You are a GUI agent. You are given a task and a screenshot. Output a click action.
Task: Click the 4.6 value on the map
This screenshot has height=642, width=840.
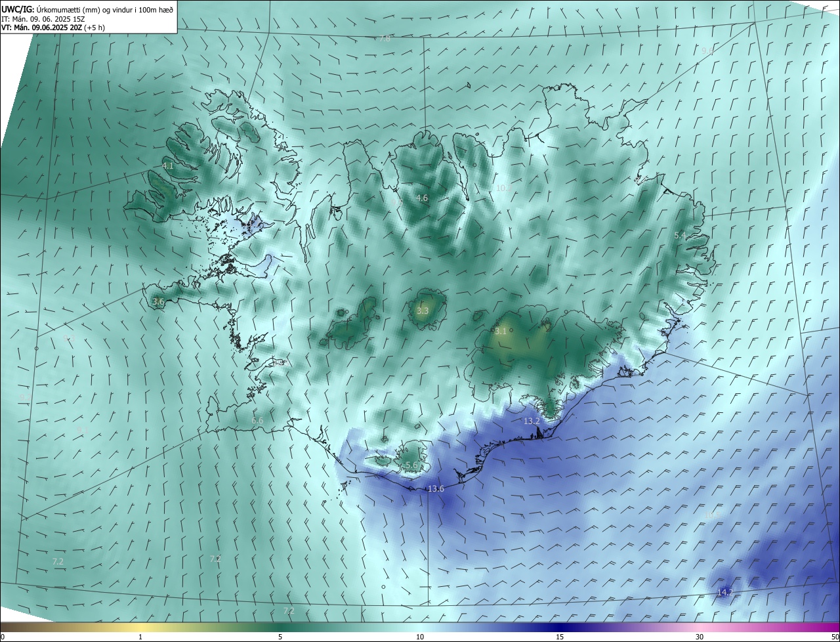pyautogui.click(x=422, y=198)
